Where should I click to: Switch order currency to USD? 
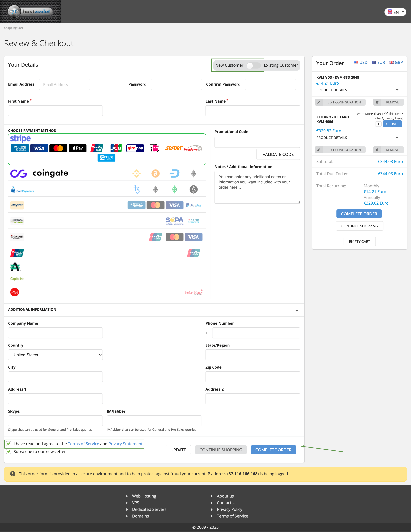click(361, 62)
